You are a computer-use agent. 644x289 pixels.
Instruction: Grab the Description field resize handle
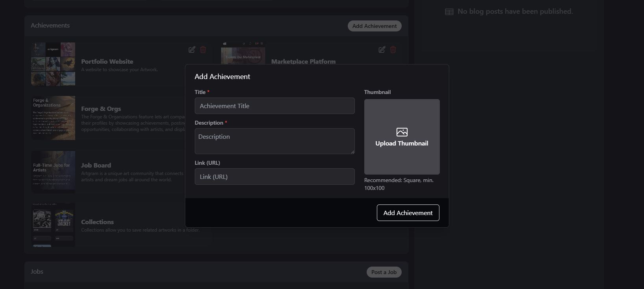point(352,152)
